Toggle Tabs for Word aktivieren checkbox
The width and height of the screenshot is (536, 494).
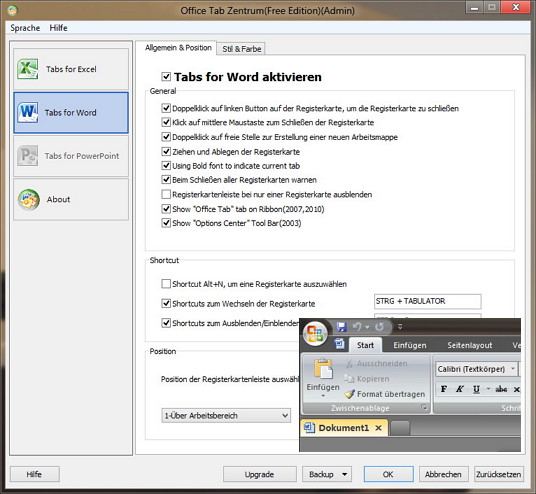point(166,77)
